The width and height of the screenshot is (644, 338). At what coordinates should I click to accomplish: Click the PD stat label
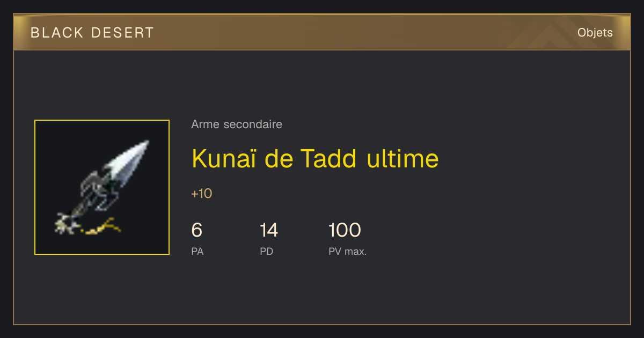(267, 251)
